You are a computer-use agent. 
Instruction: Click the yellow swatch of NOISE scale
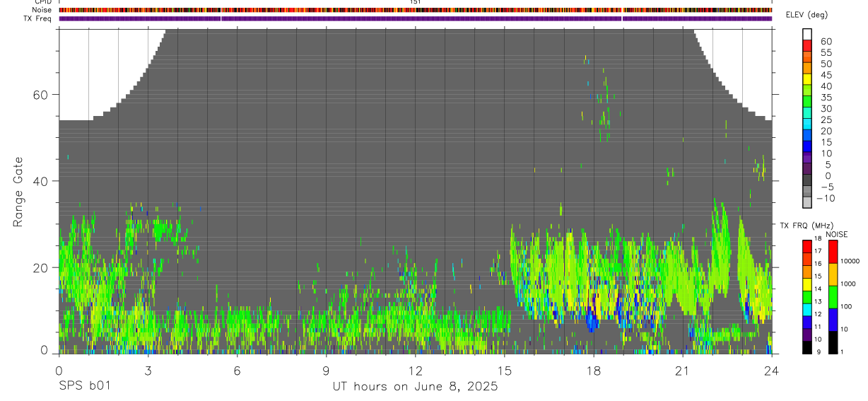[833, 274]
